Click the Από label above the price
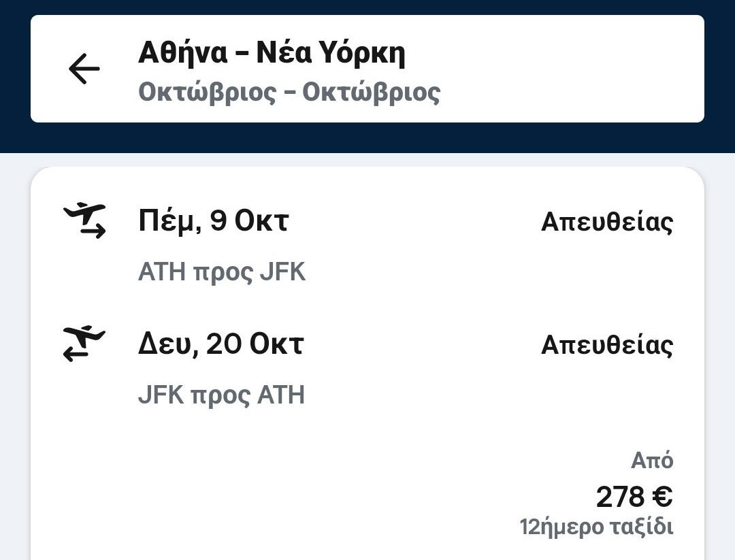The width and height of the screenshot is (735, 560). 651,461
